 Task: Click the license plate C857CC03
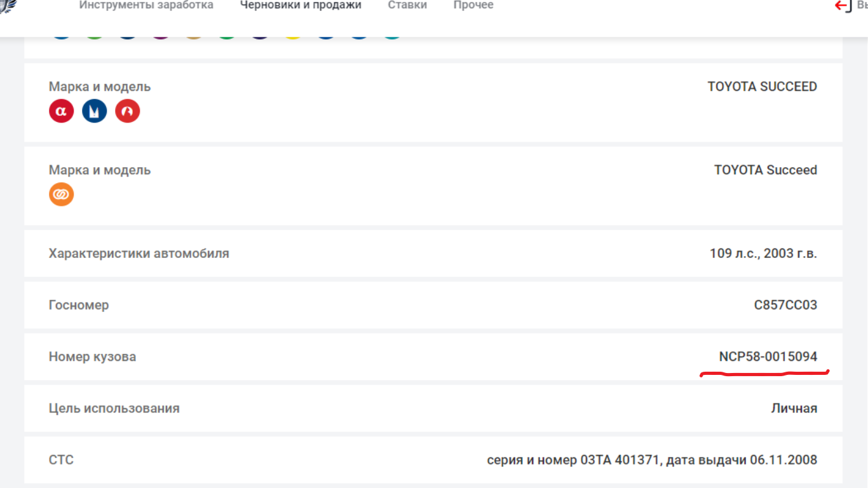(785, 305)
